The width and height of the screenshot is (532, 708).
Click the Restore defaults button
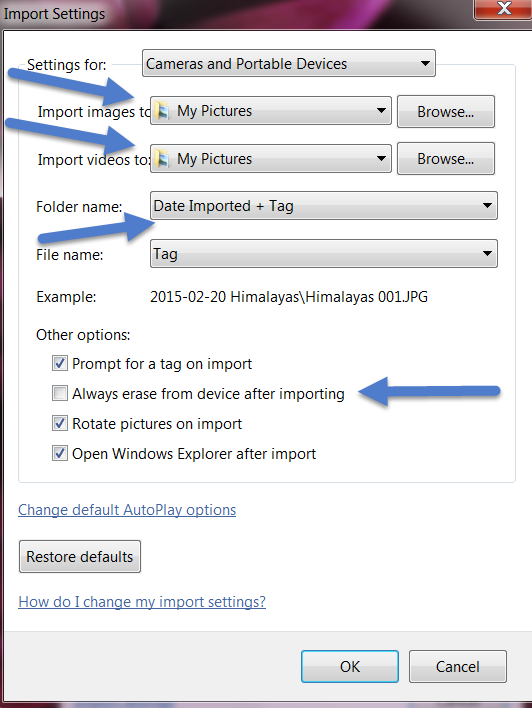(x=80, y=556)
